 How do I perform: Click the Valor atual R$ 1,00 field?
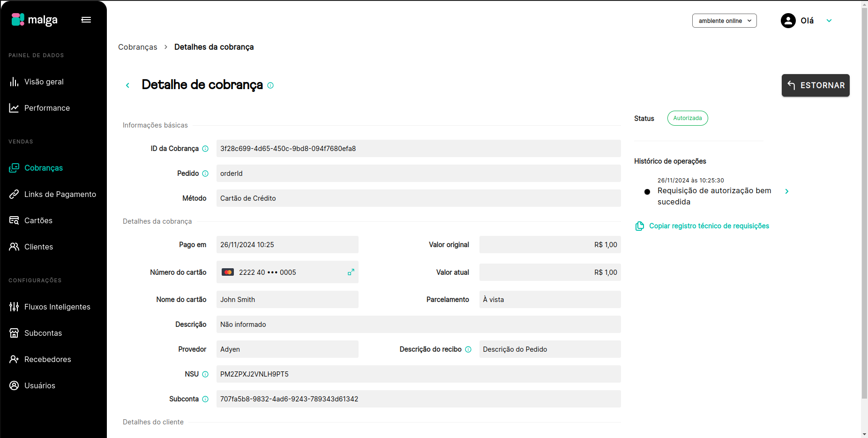coord(550,272)
